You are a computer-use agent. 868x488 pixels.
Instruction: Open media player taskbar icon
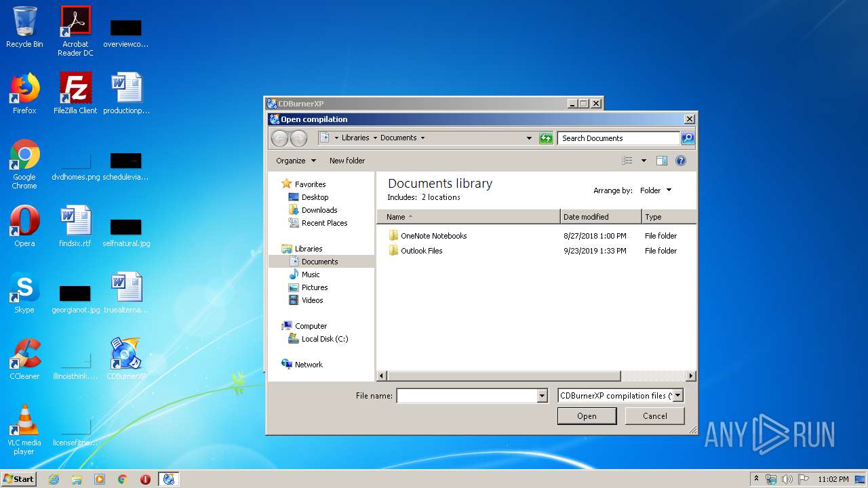pyautogui.click(x=100, y=479)
